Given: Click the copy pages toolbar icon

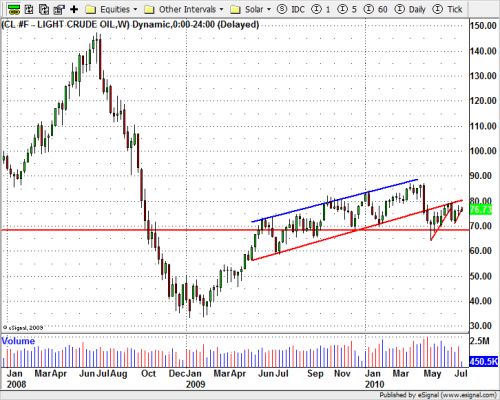Looking at the screenshot, I should 44,9.
